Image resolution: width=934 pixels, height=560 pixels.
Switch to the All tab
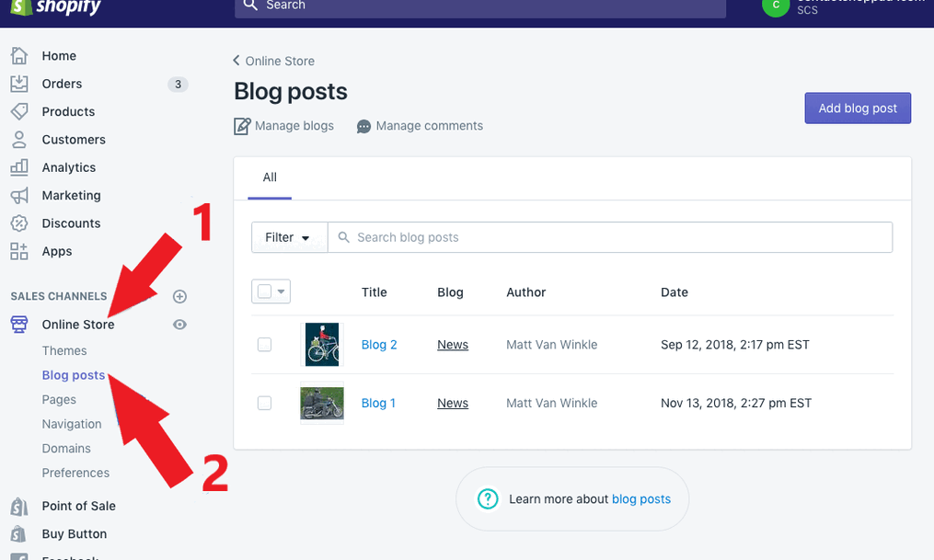tap(269, 177)
